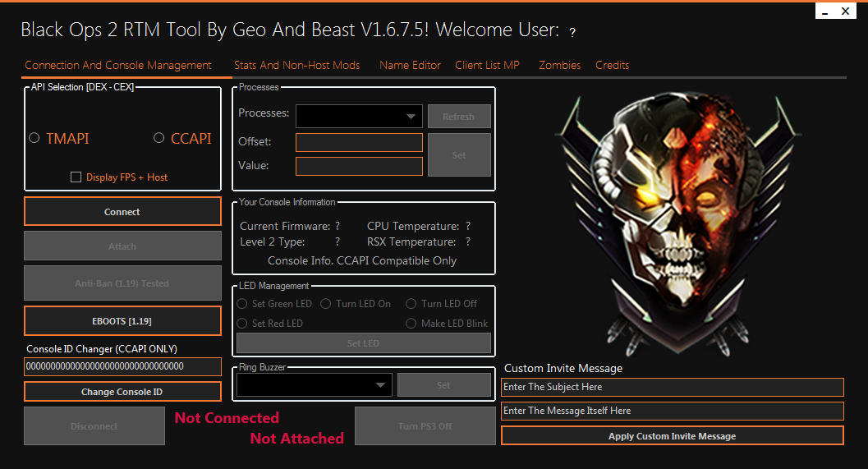Open the Processes dropdown list
Image resolution: width=868 pixels, height=469 pixels.
359,117
